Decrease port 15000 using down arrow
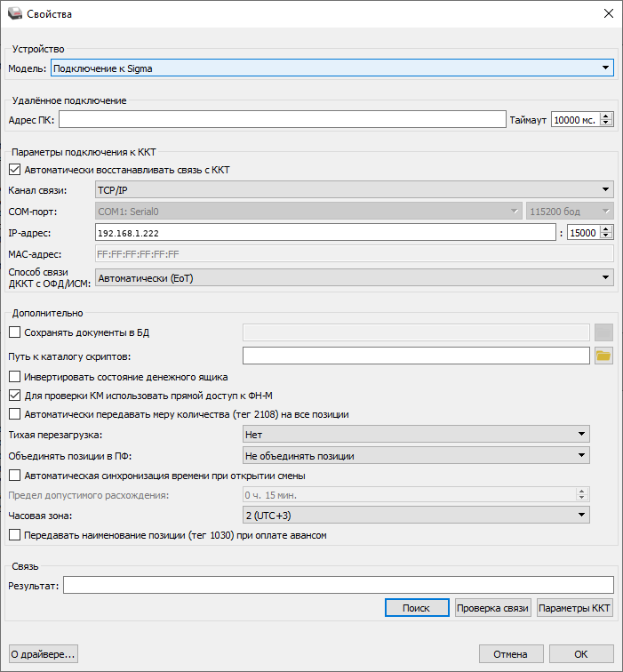623x672 pixels. point(605,236)
